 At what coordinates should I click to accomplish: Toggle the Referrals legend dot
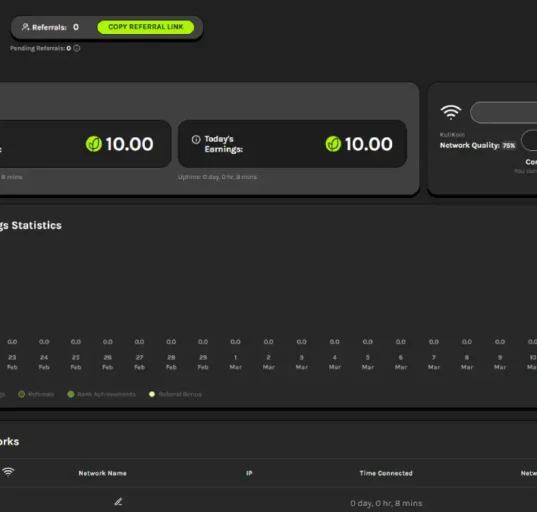pos(21,394)
